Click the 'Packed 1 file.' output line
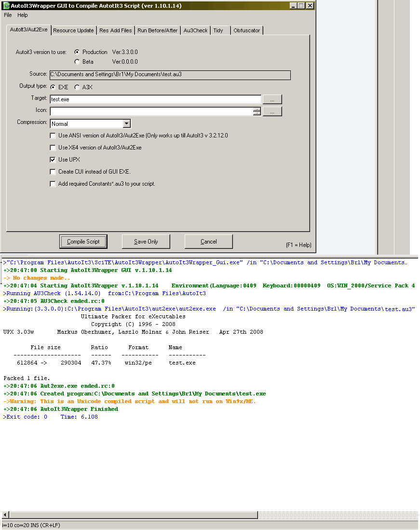The image size is (420, 530). (x=27, y=378)
